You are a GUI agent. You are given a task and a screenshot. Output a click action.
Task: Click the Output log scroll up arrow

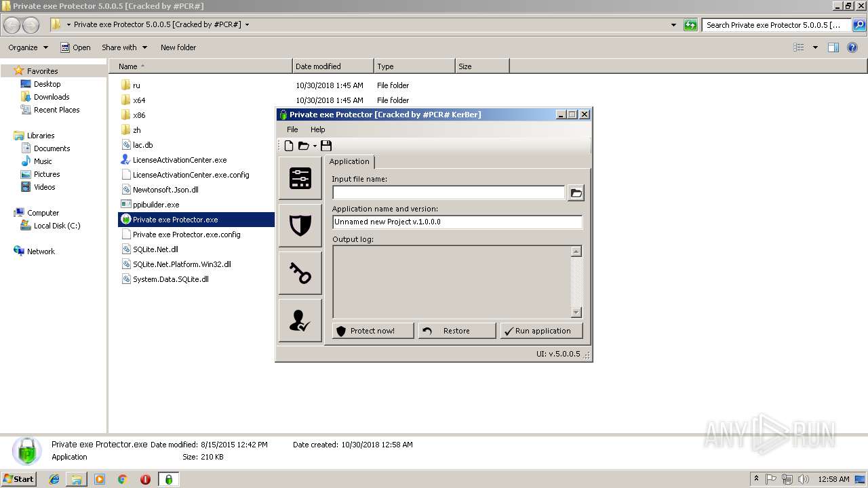pyautogui.click(x=576, y=251)
